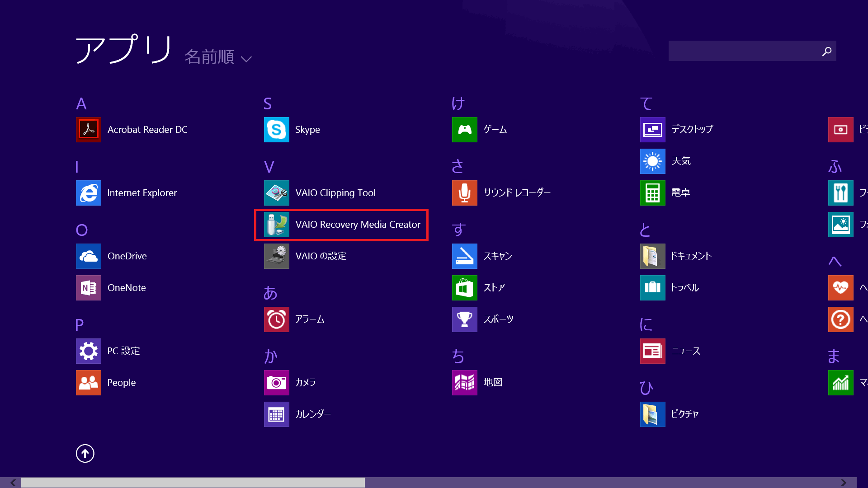Select the て group header

coord(646,103)
